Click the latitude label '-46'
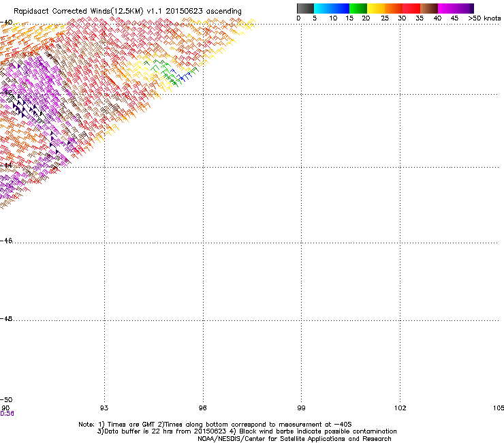Viewport: 504px width, 443px height. [x=6, y=241]
